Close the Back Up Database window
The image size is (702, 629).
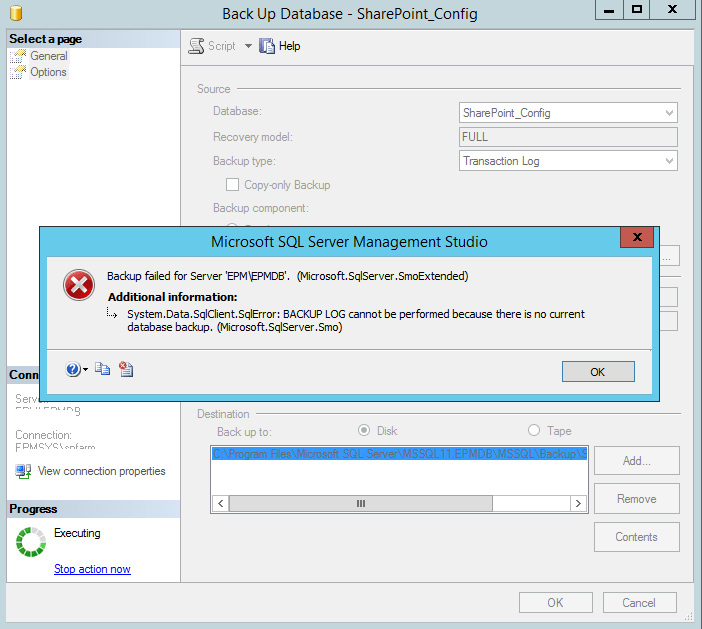[x=672, y=10]
